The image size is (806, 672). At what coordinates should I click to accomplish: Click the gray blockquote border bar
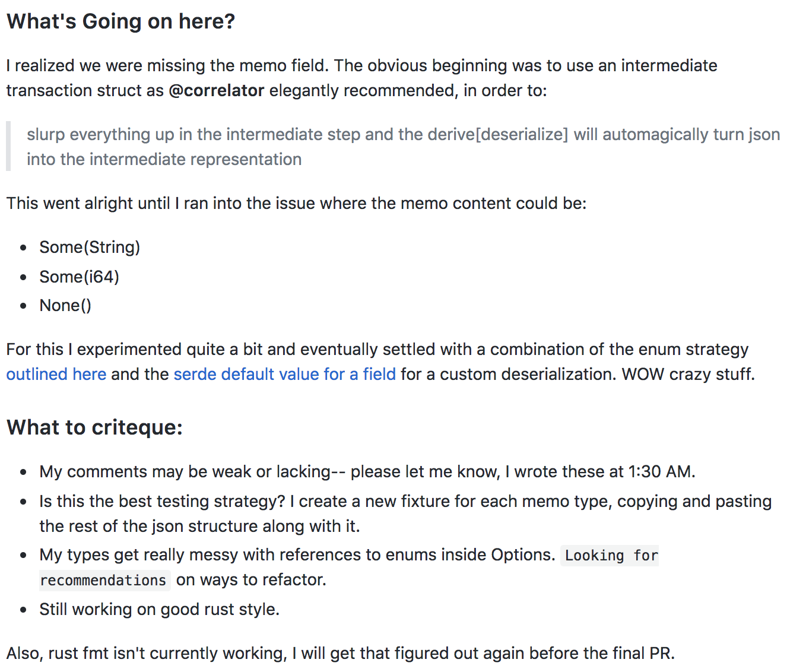point(8,147)
